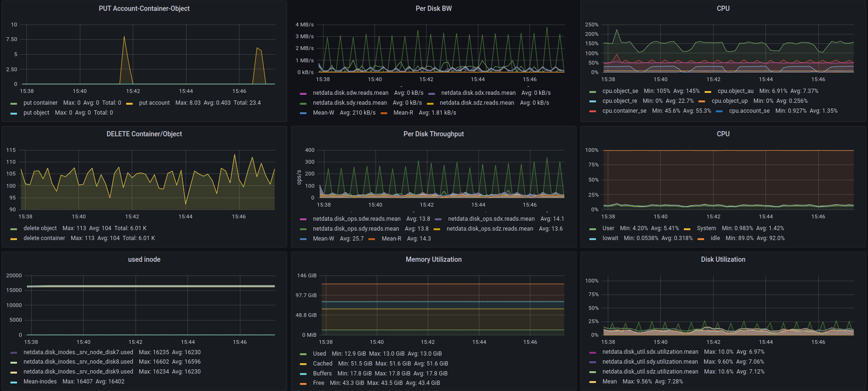Image resolution: width=868 pixels, height=391 pixels.
Task: Toggle the put container legend series
Action: click(41, 103)
